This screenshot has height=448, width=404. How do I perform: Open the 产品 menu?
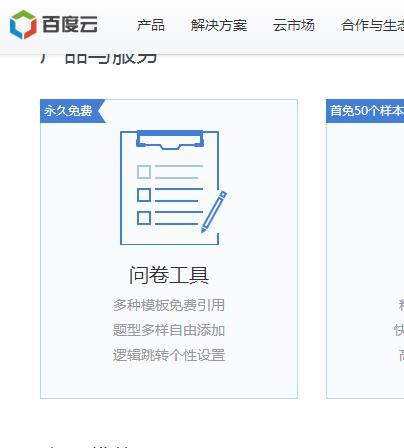[x=151, y=25]
